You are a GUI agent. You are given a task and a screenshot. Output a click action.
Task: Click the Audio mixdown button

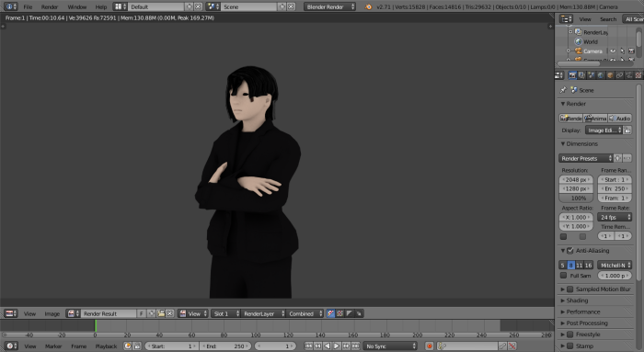pos(620,119)
